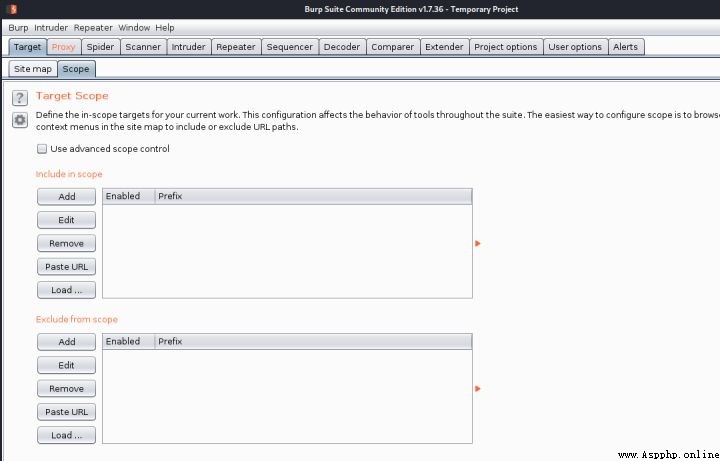The height and width of the screenshot is (461, 720).
Task: Click Remove under Exclude from scope
Action: (67, 388)
